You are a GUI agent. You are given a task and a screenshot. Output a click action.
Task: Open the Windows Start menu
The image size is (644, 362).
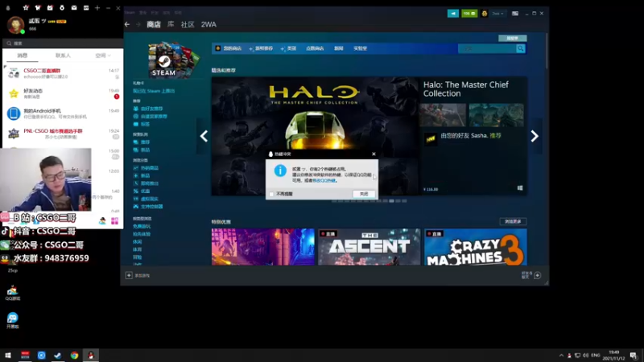tap(8, 356)
